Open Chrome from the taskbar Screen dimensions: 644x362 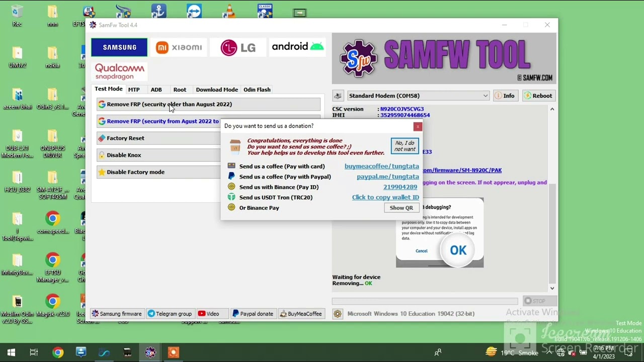pos(58,352)
